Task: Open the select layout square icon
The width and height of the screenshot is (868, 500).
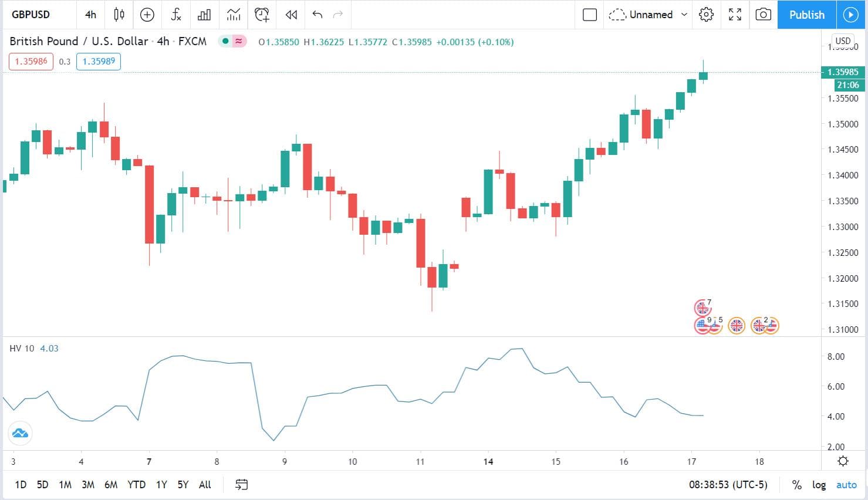Action: coord(590,15)
